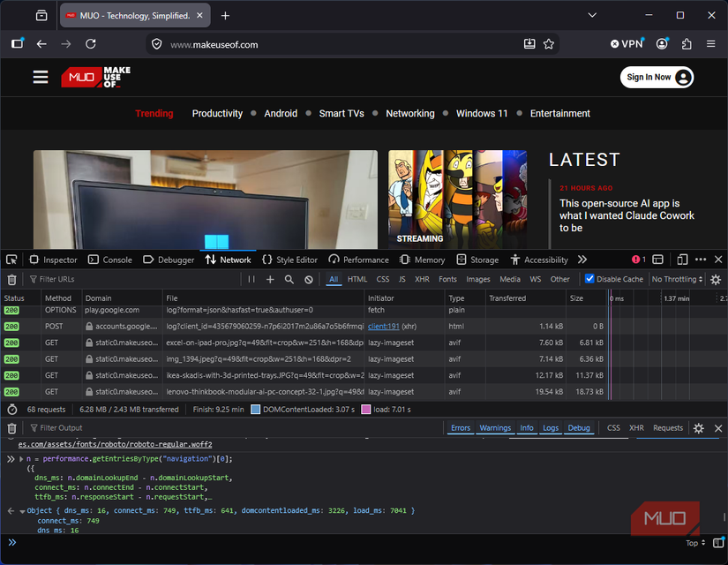Open the Entertainment topic link

pos(560,113)
